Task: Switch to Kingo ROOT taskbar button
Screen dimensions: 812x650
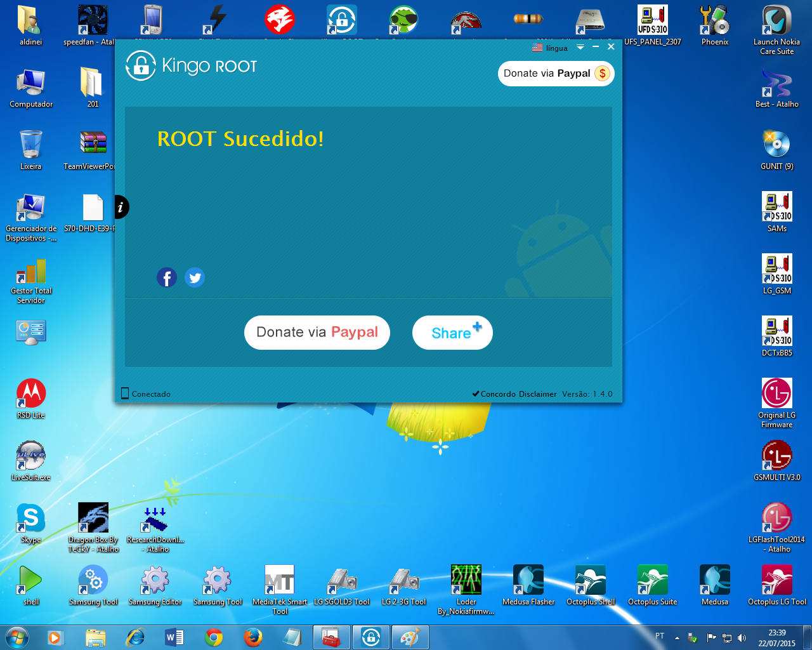Action: coord(371,637)
